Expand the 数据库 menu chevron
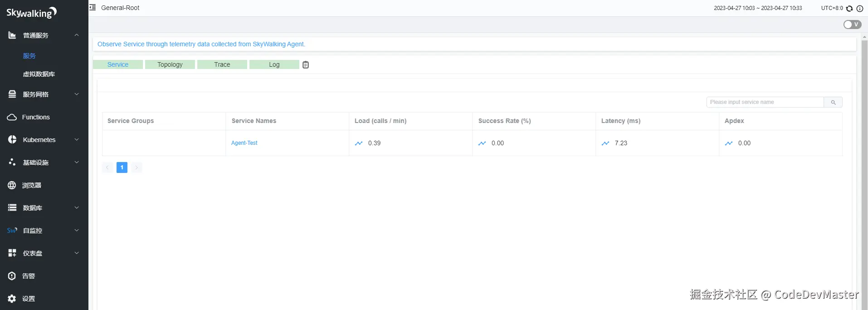Image resolution: width=868 pixels, height=310 pixels. (x=77, y=207)
